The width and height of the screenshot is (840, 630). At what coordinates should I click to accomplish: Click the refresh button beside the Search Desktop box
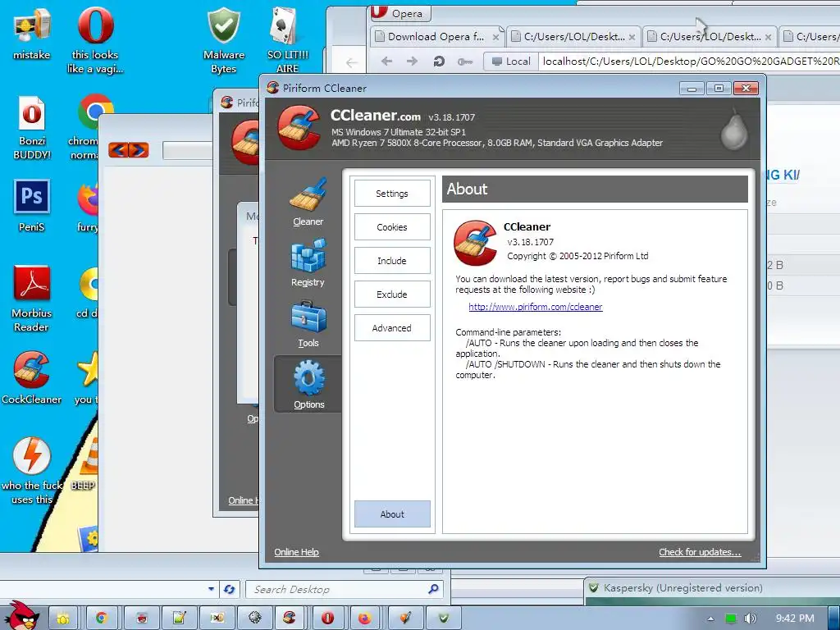230,589
